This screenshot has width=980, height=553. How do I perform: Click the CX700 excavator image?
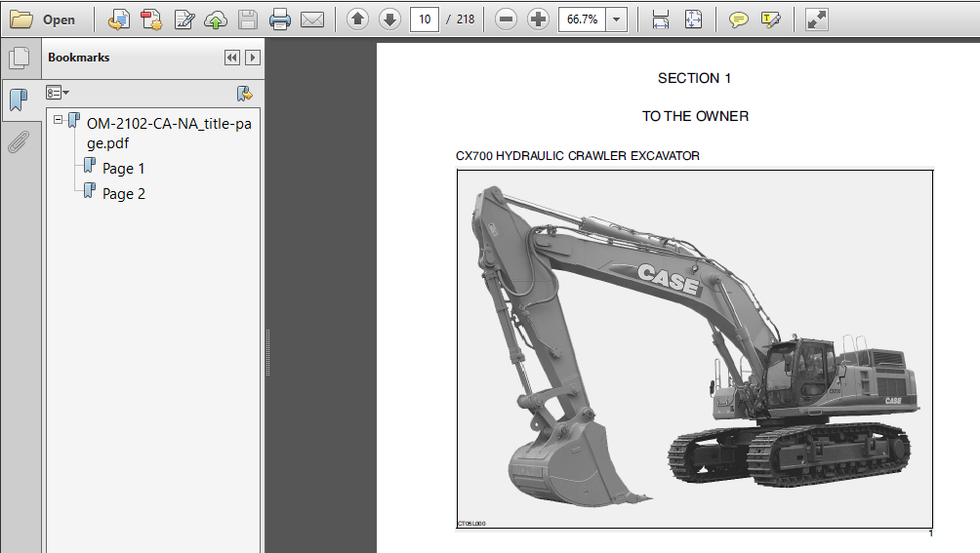695,349
